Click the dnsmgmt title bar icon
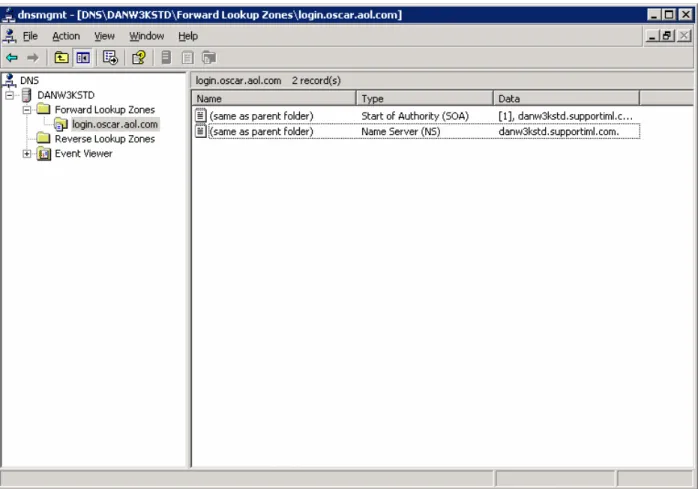 [8, 15]
